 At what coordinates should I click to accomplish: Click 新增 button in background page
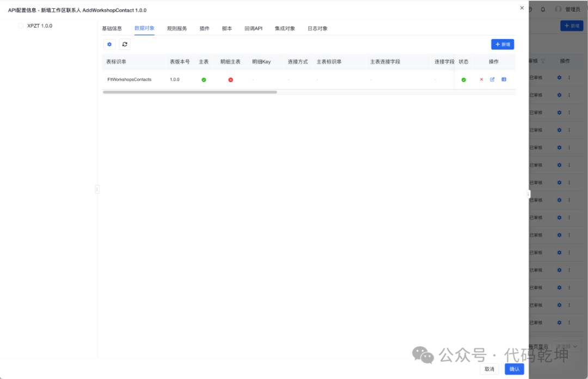pyautogui.click(x=572, y=26)
